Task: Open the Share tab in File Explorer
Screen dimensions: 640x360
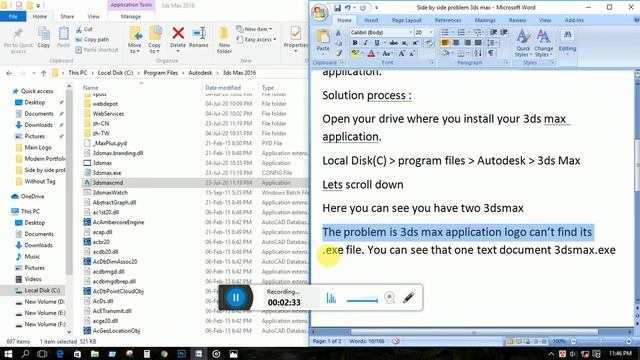Action: coord(67,16)
